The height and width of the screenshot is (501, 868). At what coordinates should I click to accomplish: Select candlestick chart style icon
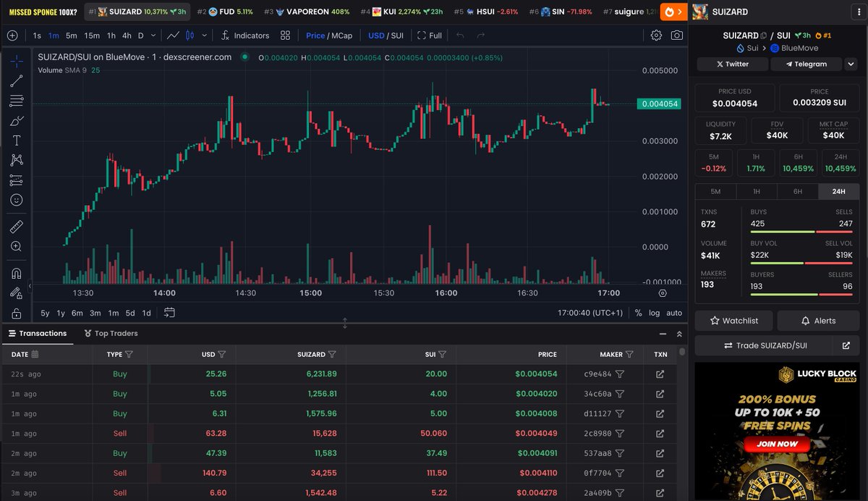coord(190,35)
